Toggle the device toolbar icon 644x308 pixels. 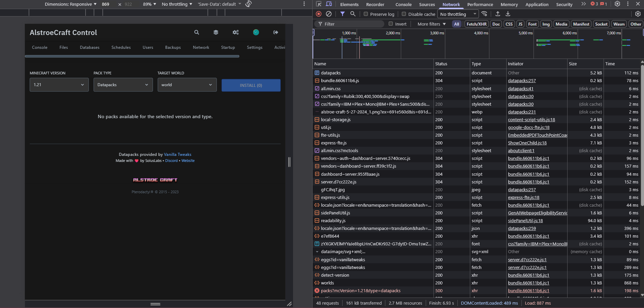click(x=329, y=4)
